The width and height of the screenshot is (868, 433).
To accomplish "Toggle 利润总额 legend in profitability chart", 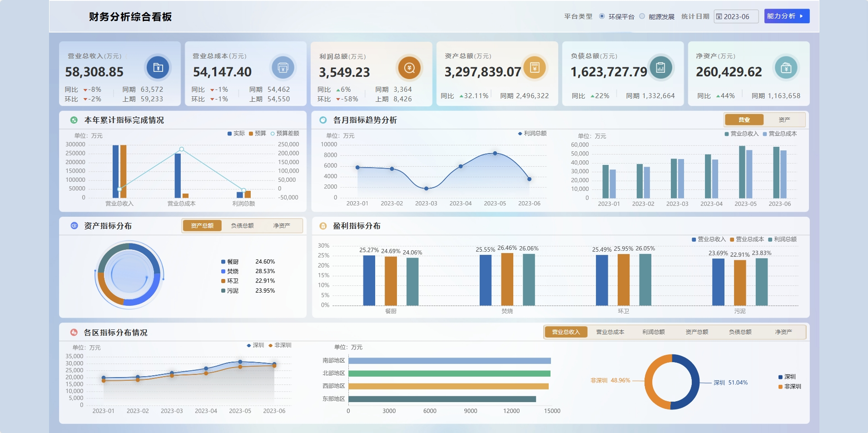I will click(783, 239).
